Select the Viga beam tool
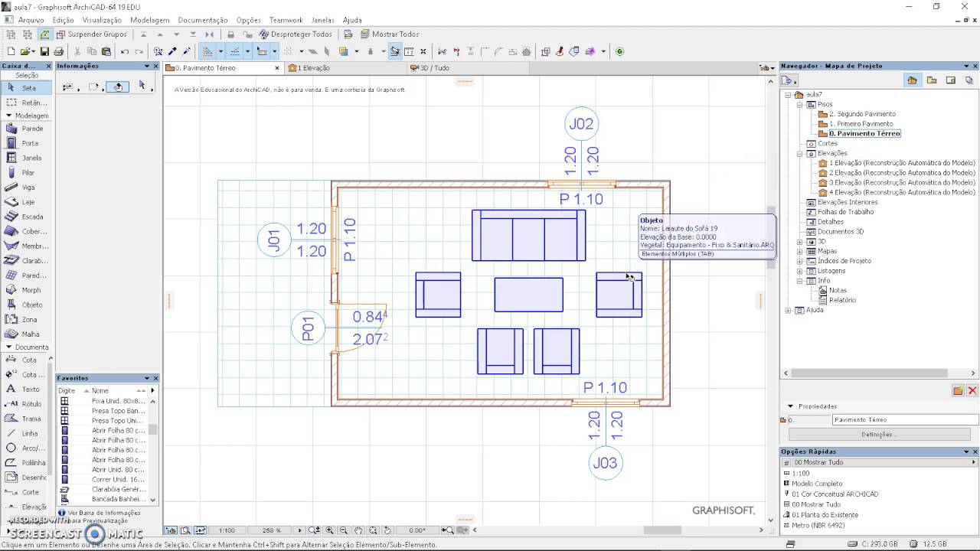Screen dimensions: 980x551 [x=27, y=187]
